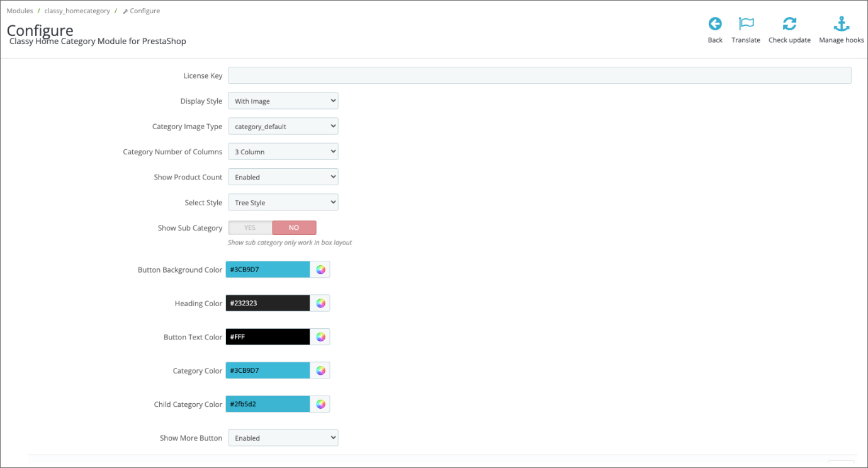Open color wheel for Category Color

pos(320,370)
